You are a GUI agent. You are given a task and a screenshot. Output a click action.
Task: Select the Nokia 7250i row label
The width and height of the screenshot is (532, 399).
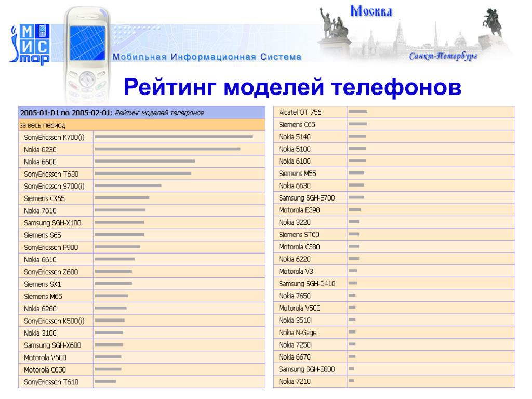point(295,345)
